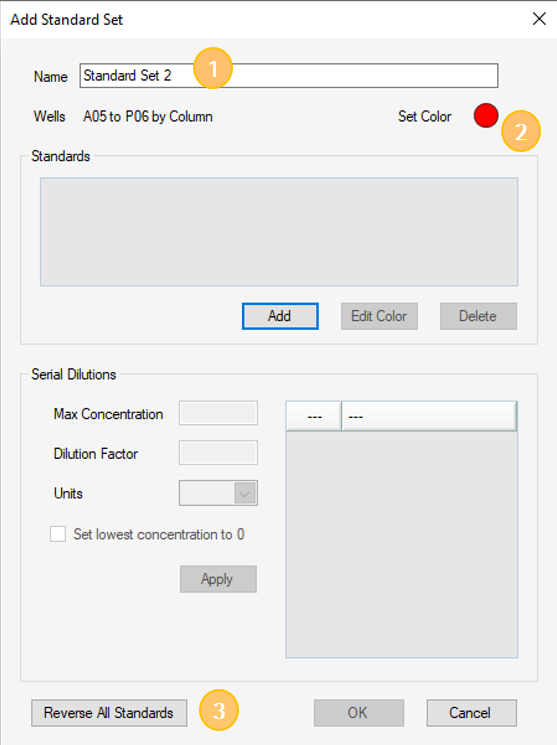
Task: Add a new standard
Action: 280,316
